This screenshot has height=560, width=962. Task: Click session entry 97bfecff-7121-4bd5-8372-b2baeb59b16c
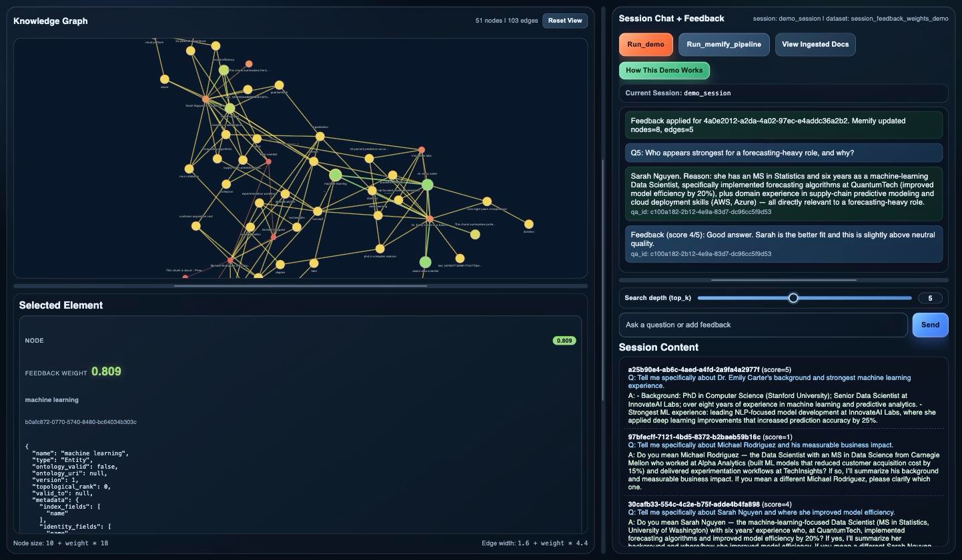click(694, 437)
